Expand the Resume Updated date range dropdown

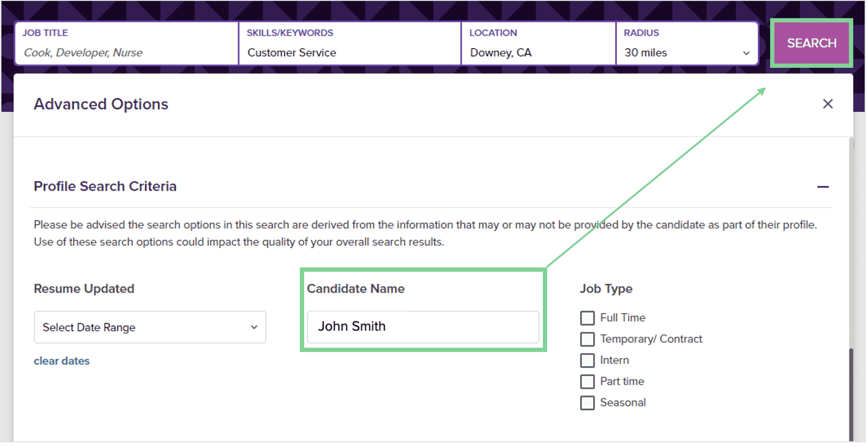click(x=254, y=327)
